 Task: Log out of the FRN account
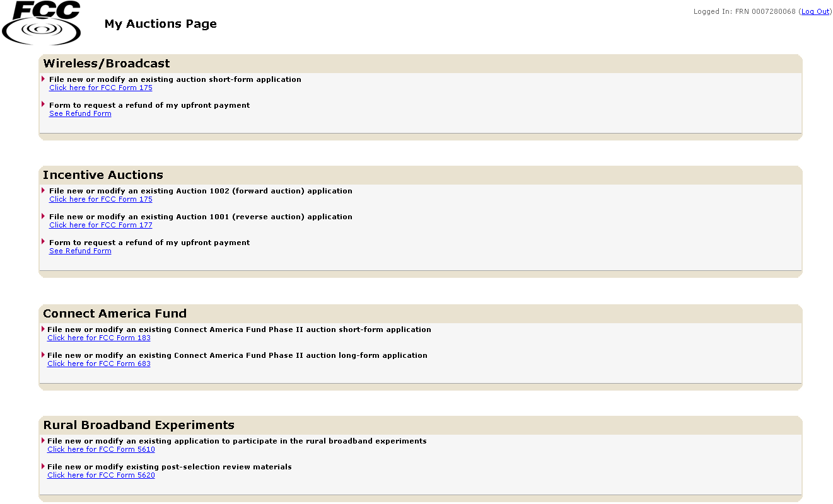tap(815, 11)
